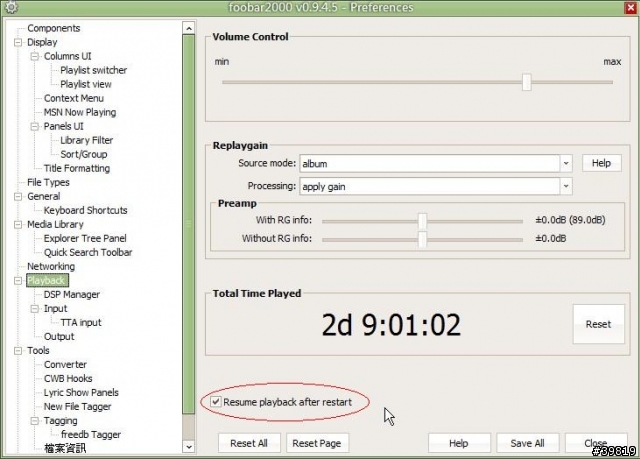Reset the Total Time Played counter
640x459 pixels.
coord(598,324)
